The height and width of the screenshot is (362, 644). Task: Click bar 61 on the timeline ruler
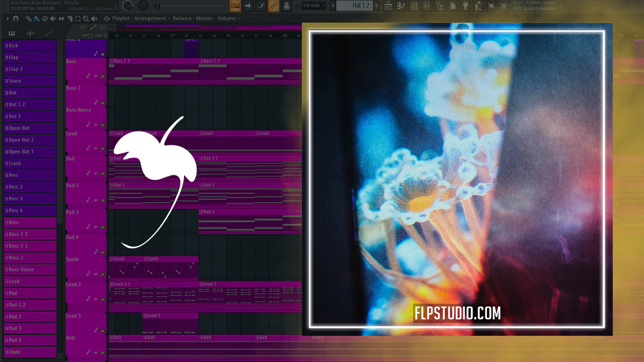(x=228, y=36)
